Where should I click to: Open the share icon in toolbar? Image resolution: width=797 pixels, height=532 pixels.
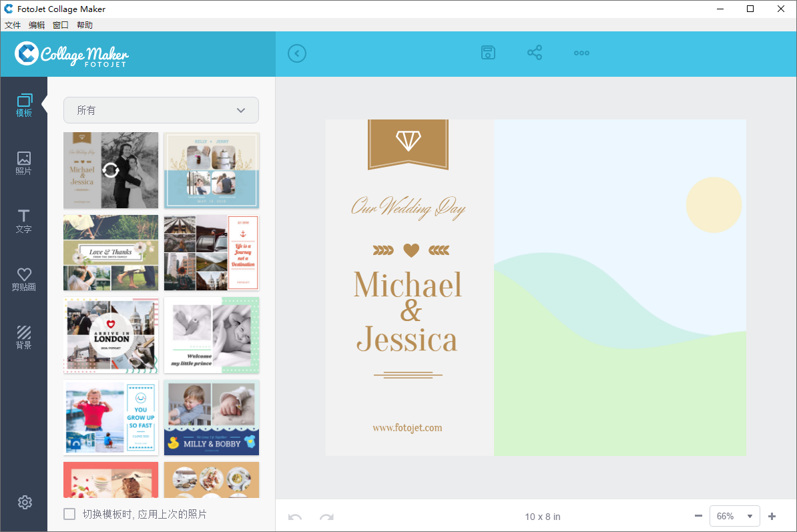pyautogui.click(x=535, y=53)
